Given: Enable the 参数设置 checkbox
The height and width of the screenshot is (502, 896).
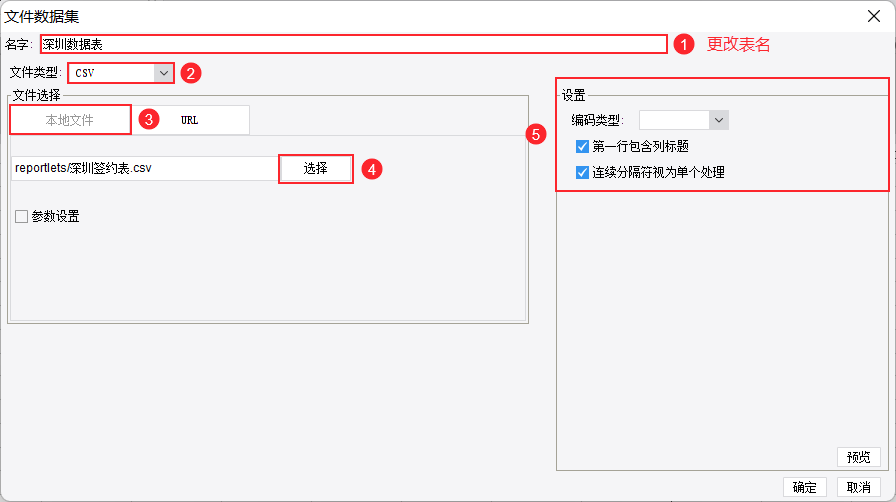Looking at the screenshot, I should [x=21, y=216].
